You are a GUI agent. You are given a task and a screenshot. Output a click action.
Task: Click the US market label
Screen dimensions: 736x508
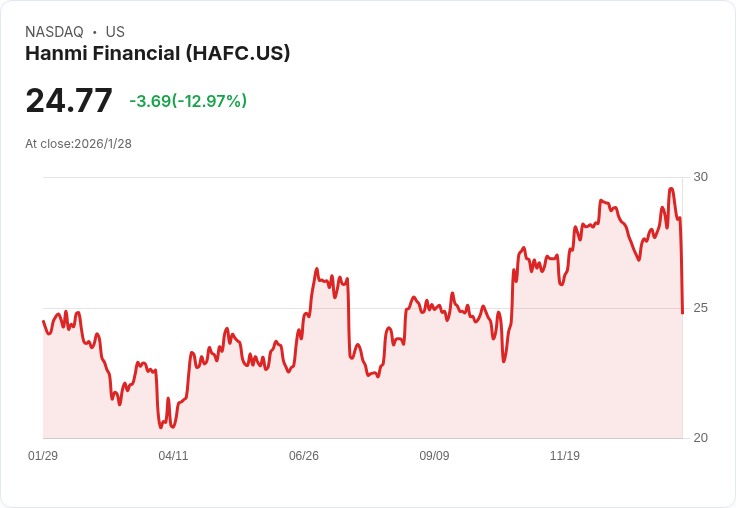click(x=115, y=32)
